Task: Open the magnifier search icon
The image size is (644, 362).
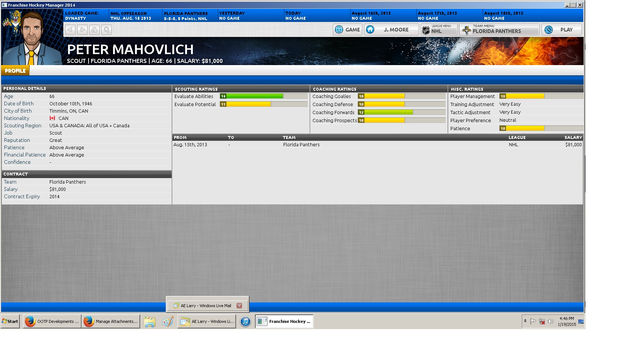Action: [106, 30]
